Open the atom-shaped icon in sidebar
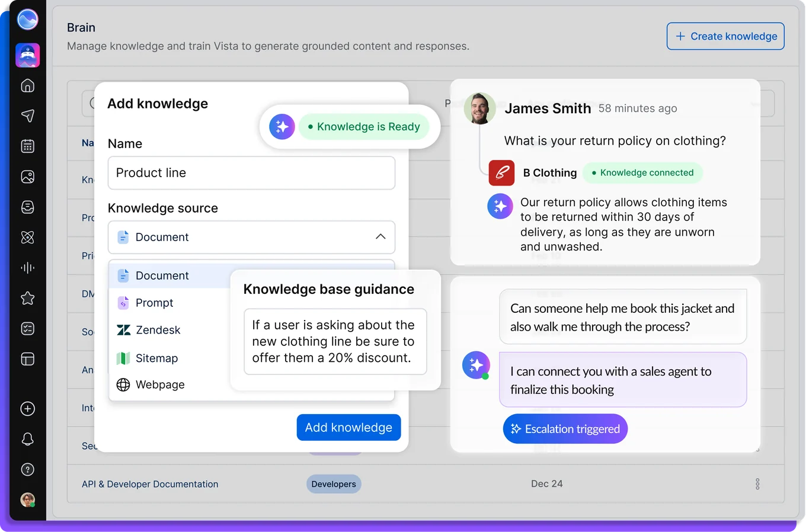806x532 pixels. 28,238
